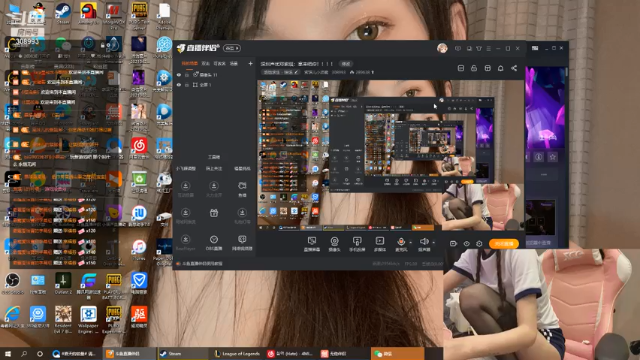Open the hamburger menu in streaming app title bar
The width and height of the screenshot is (640, 360).
point(489,48)
